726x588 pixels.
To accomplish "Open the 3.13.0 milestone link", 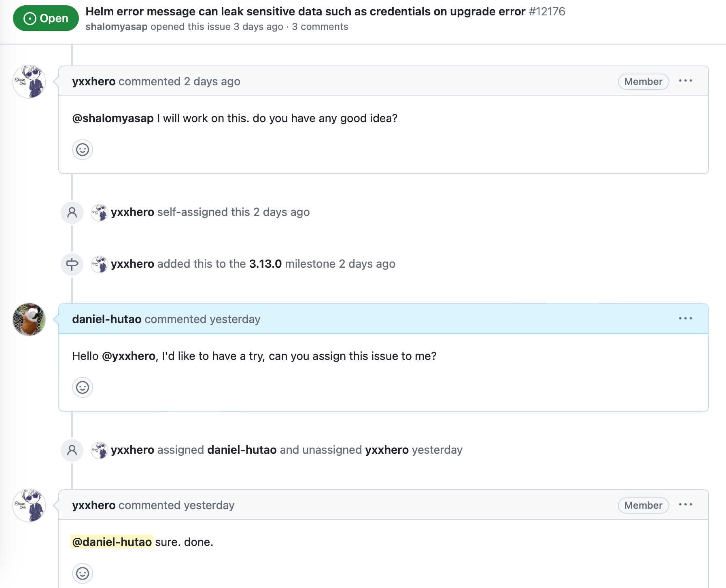I will 265,264.
